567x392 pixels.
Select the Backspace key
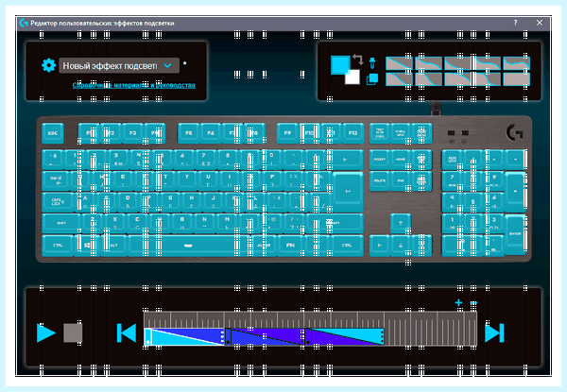point(345,160)
